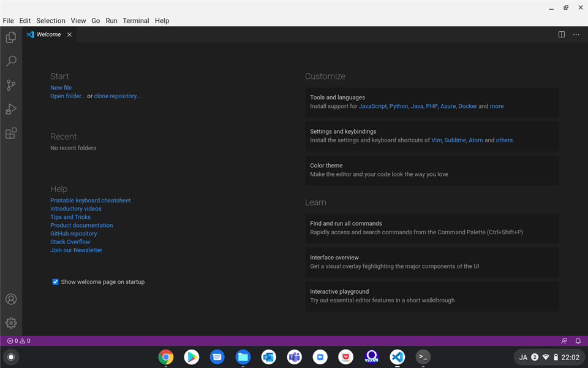Image resolution: width=588 pixels, height=368 pixels.
Task: Open the Terminal menu
Action: pyautogui.click(x=136, y=21)
